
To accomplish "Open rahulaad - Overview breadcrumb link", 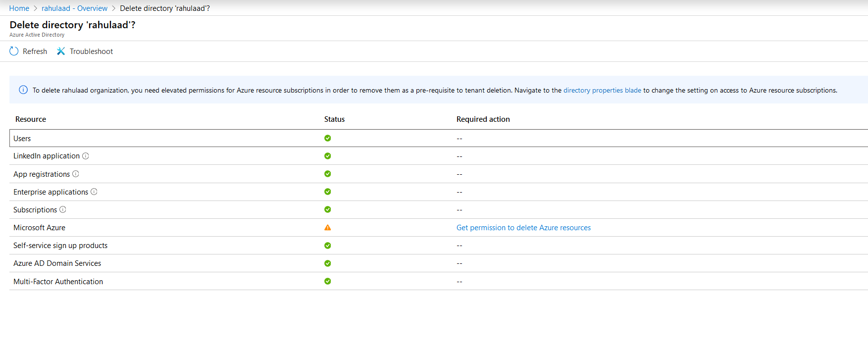I will [74, 8].
